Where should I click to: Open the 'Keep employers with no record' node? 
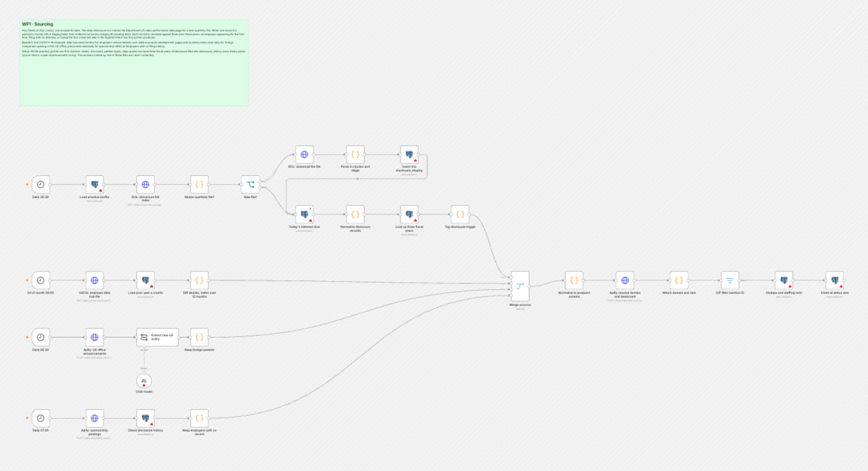click(199, 418)
